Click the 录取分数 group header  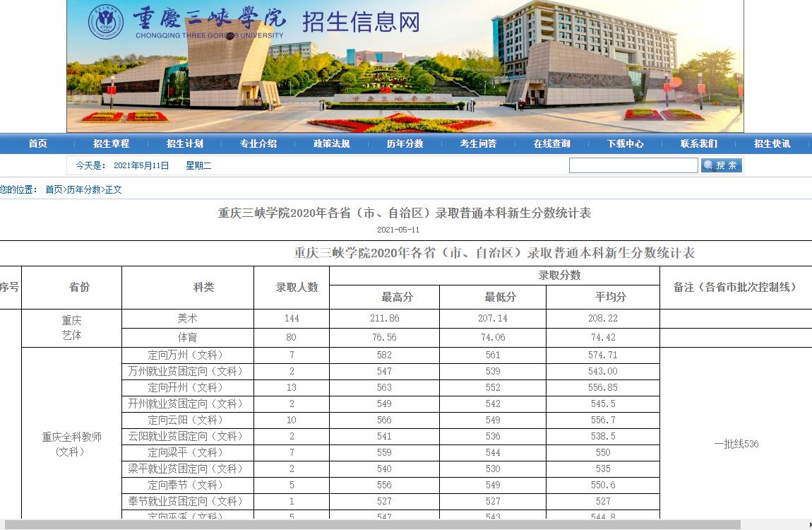[559, 275]
